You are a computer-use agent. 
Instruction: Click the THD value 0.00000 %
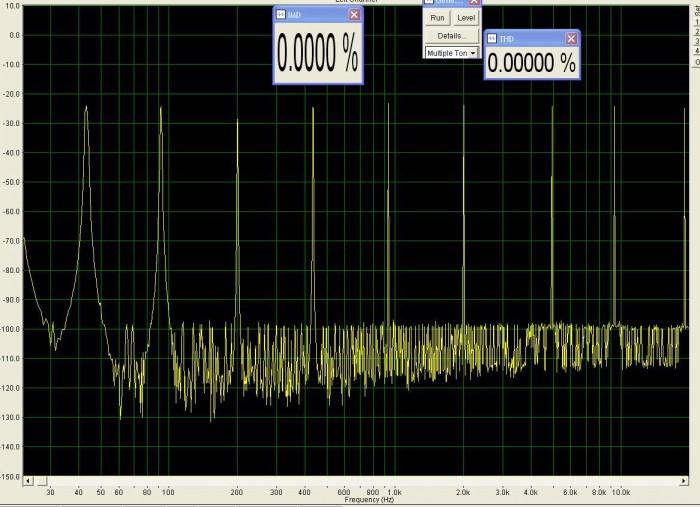tap(531, 62)
